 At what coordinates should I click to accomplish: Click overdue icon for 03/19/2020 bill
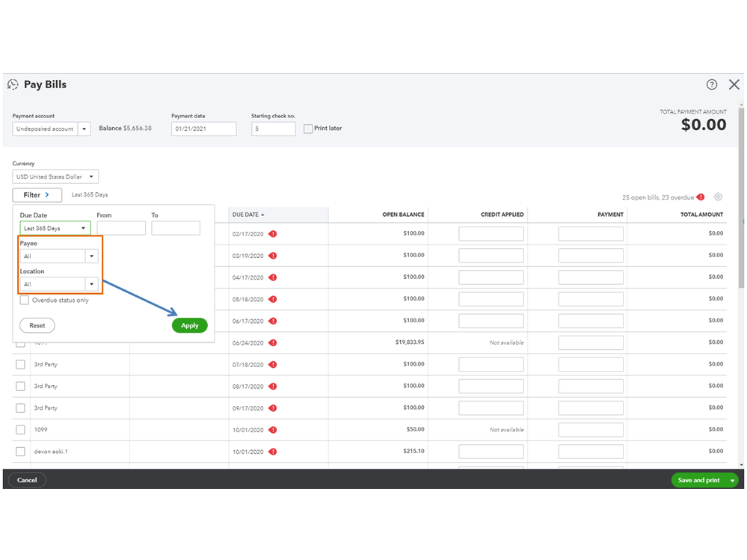pos(272,256)
